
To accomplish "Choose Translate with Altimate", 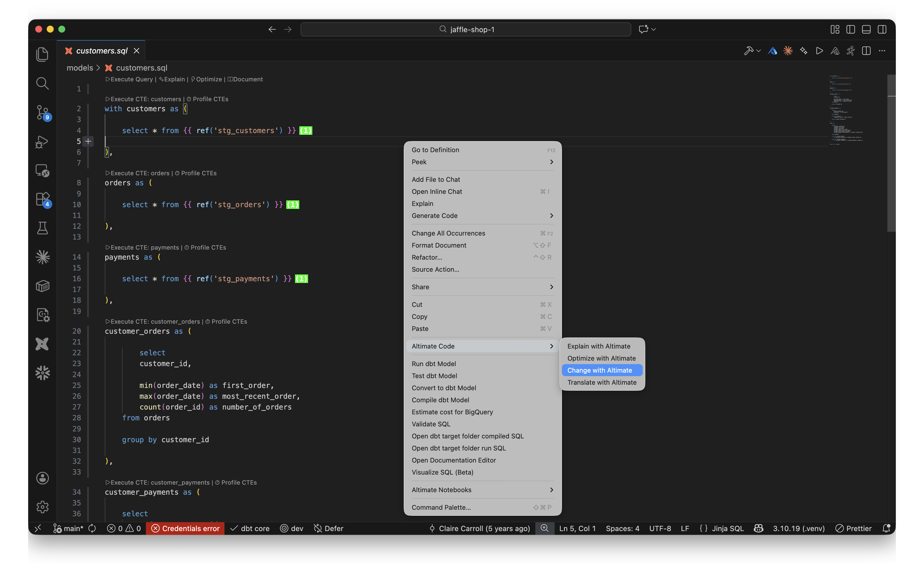I will pos(602,382).
